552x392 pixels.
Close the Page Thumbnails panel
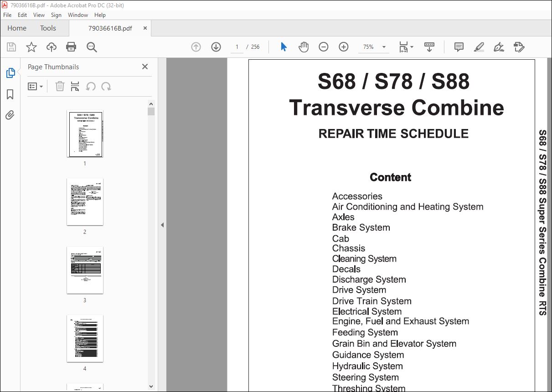pos(145,67)
